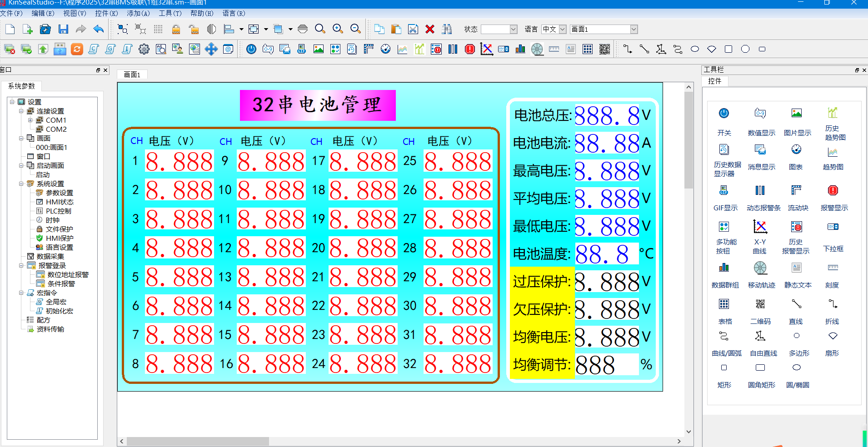Open the 帮助(H) menu

tap(202, 13)
